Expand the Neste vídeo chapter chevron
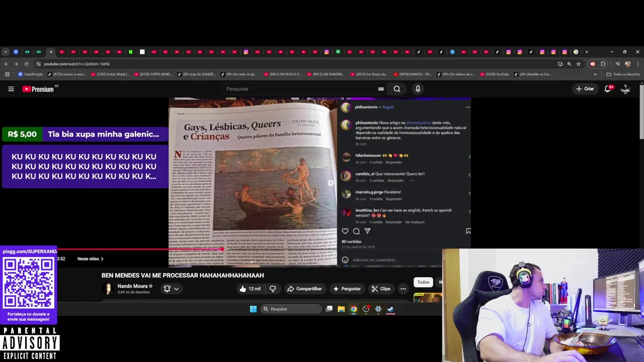The image size is (644, 362). [102, 259]
